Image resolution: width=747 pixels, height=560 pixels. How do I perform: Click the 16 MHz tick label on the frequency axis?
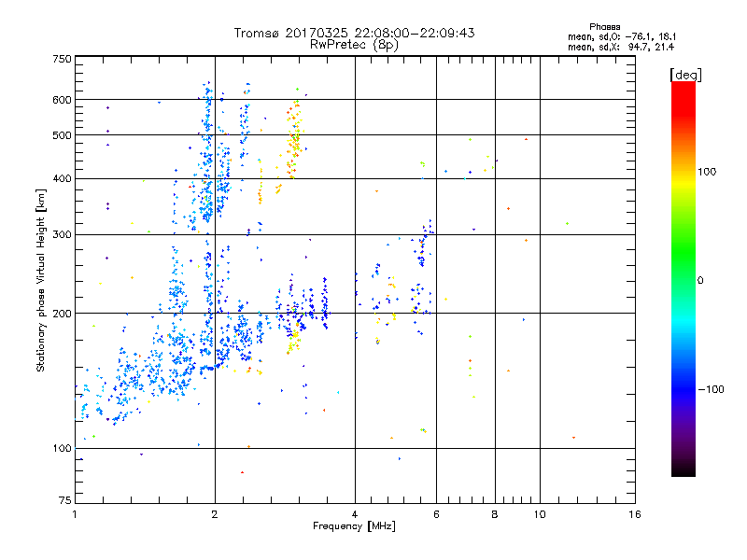(635, 514)
